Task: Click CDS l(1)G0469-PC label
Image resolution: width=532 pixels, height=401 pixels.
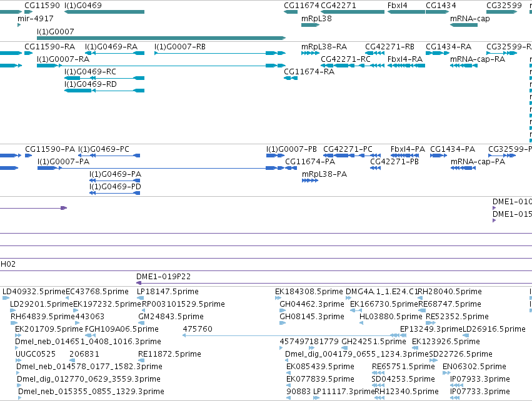Action: [104, 149]
